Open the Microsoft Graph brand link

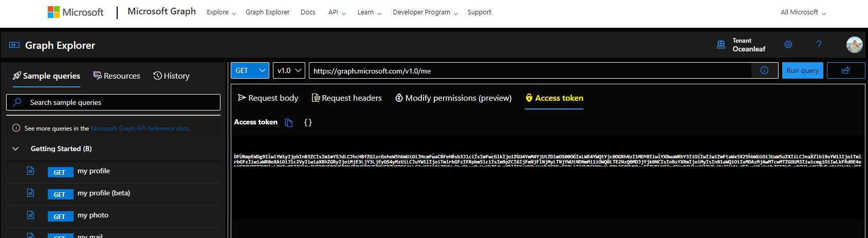161,11
